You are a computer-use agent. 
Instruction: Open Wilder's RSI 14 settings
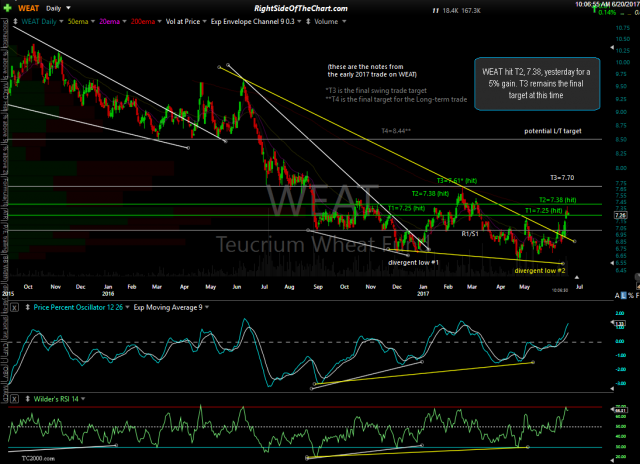56,399
